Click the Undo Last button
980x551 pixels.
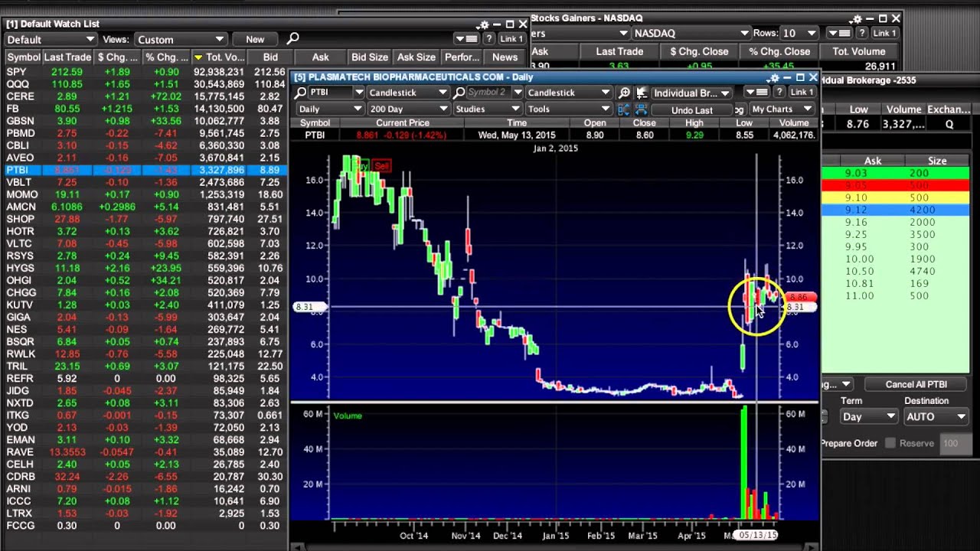click(692, 110)
